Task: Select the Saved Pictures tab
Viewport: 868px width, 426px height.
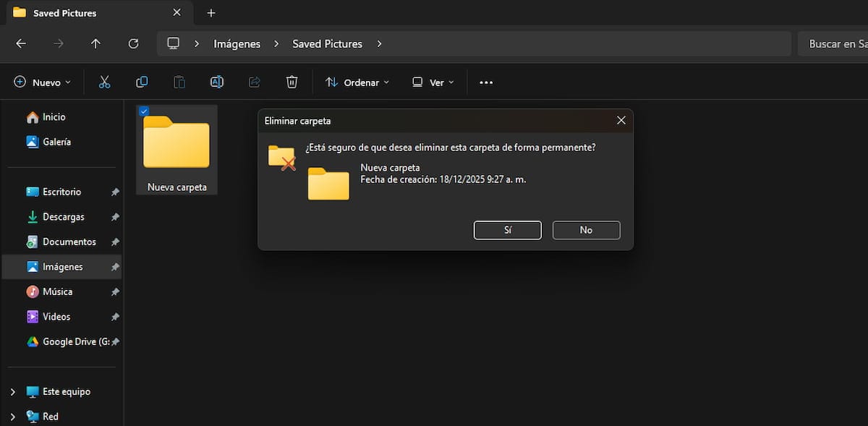Action: click(64, 12)
